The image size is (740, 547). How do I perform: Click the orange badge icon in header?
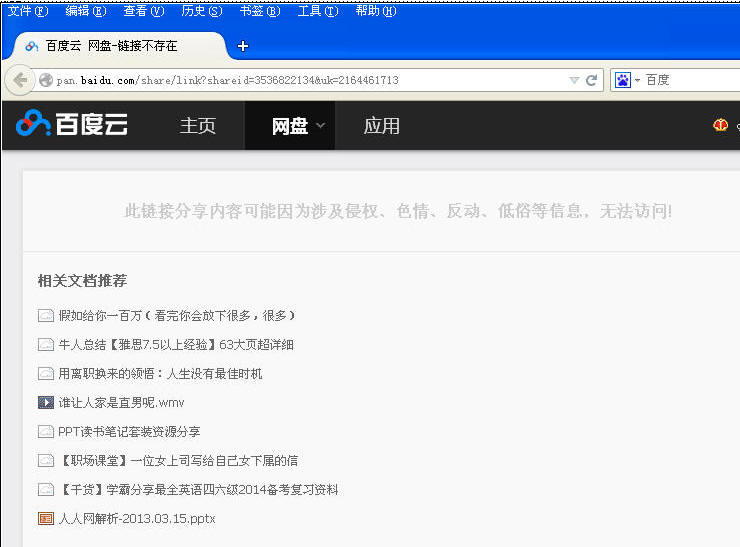[721, 125]
